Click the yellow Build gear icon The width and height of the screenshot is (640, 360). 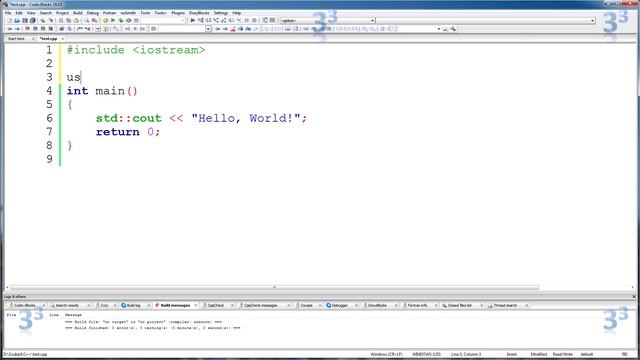(x=105, y=20)
